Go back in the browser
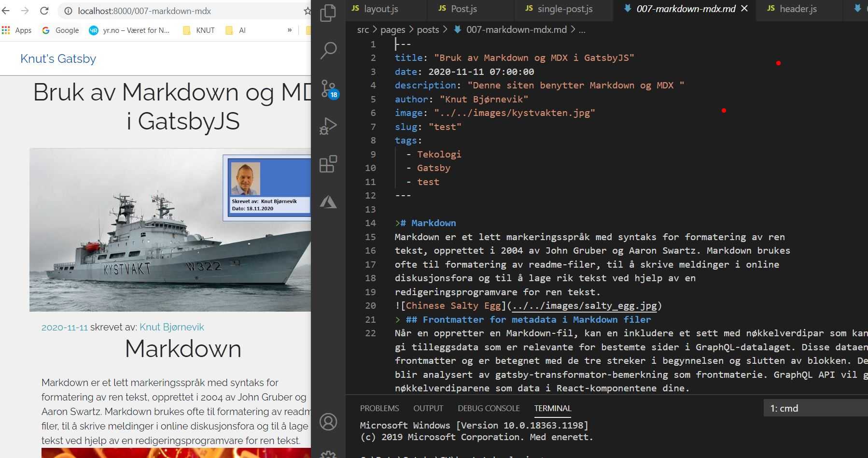Viewport: 868px width, 458px height. (x=6, y=11)
